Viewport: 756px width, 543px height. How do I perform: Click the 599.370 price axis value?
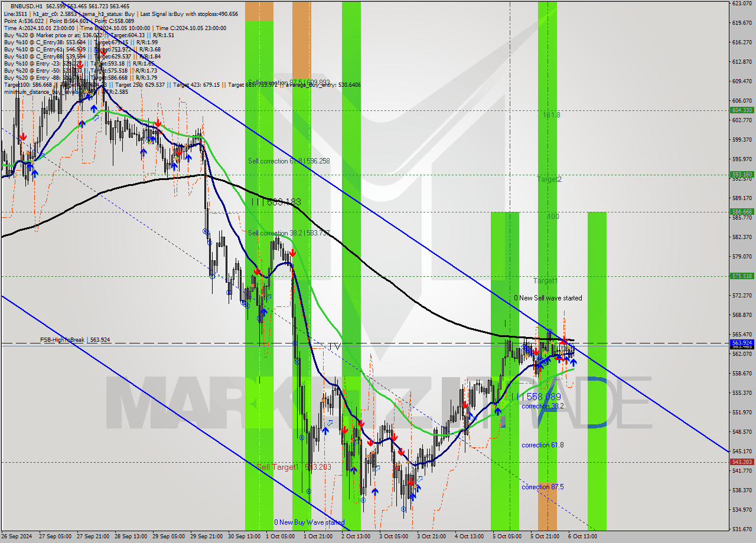(x=742, y=140)
